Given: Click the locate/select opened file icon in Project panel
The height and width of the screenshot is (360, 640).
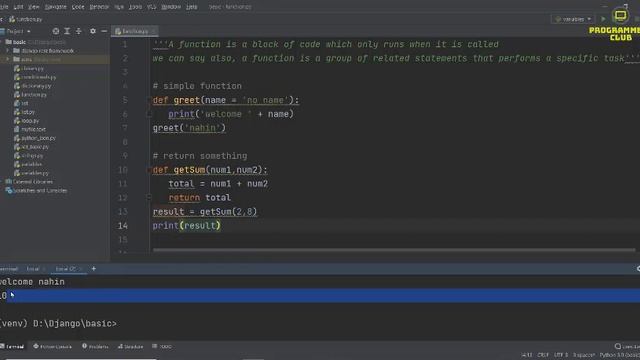Looking at the screenshot, I should pos(56,31).
